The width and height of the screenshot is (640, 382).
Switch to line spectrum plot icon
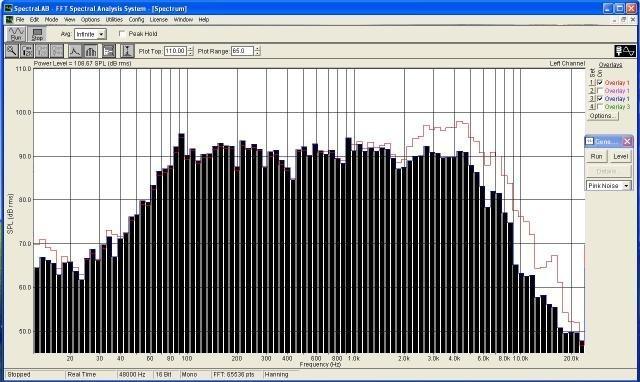point(75,51)
